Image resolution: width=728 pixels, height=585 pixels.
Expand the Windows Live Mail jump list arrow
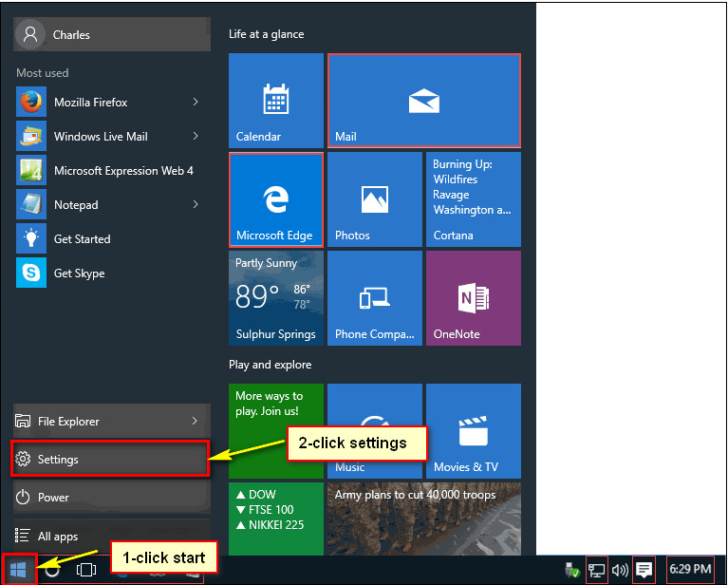coord(196,136)
